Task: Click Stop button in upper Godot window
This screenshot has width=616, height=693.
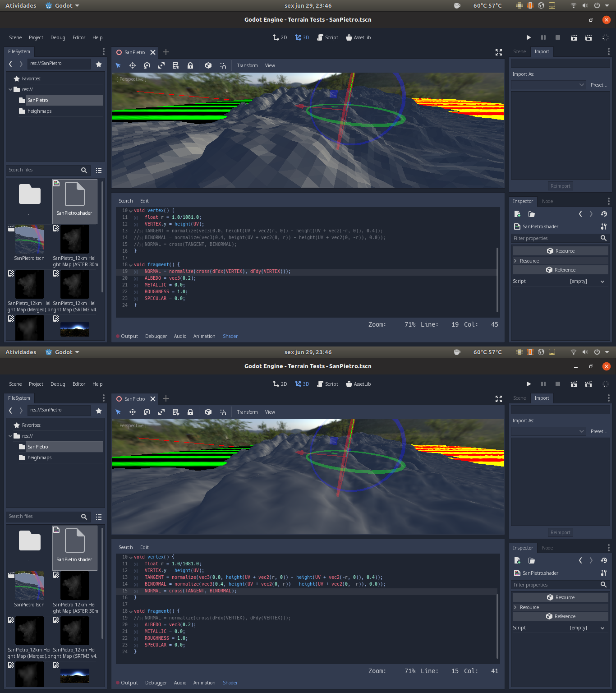Action: point(558,37)
